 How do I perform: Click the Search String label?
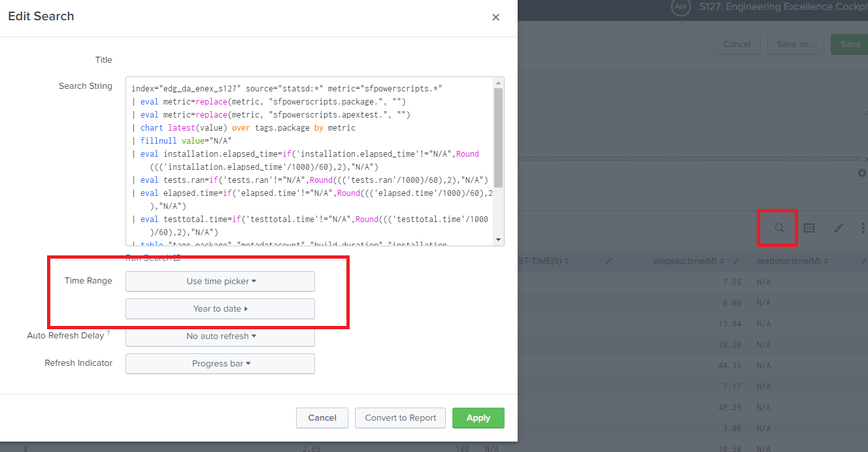pyautogui.click(x=86, y=86)
